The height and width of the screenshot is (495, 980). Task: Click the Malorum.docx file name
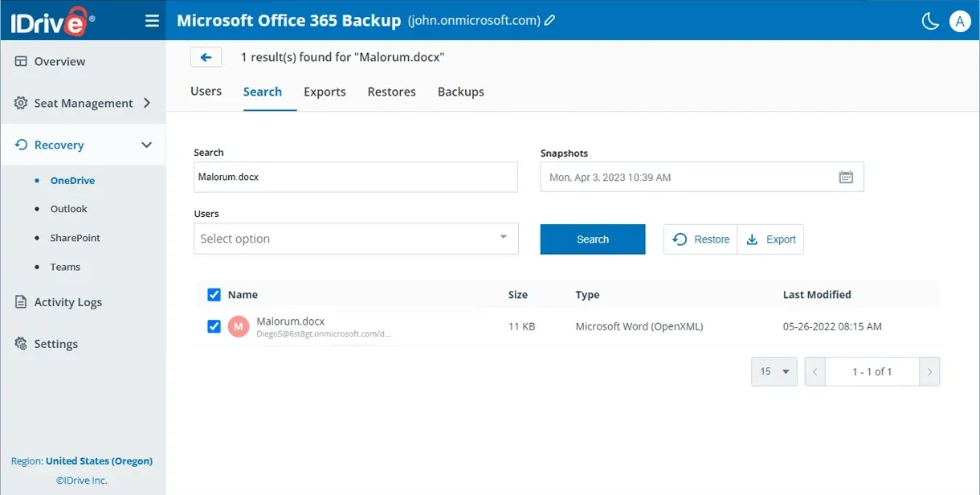pyautogui.click(x=291, y=321)
